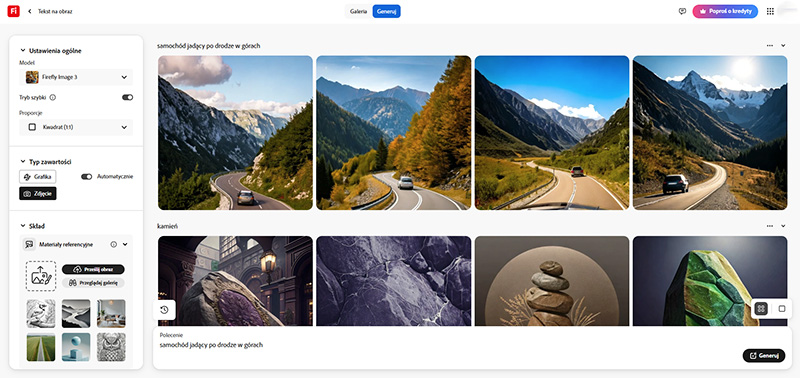This screenshot has width=800, height=378.
Task: Click the Przeglądaj galerię button
Action: pos(93,282)
